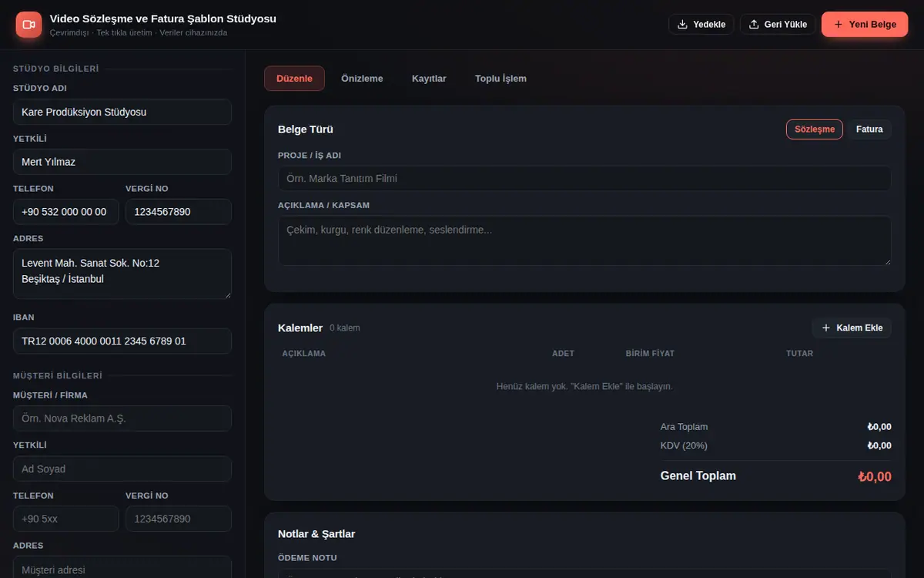Switch to the Düzenle tab

[294, 79]
